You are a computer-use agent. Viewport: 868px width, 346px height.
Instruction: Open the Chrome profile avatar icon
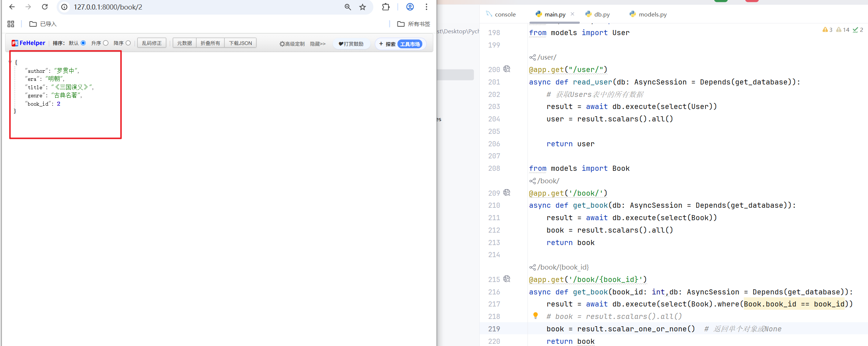[x=410, y=7]
